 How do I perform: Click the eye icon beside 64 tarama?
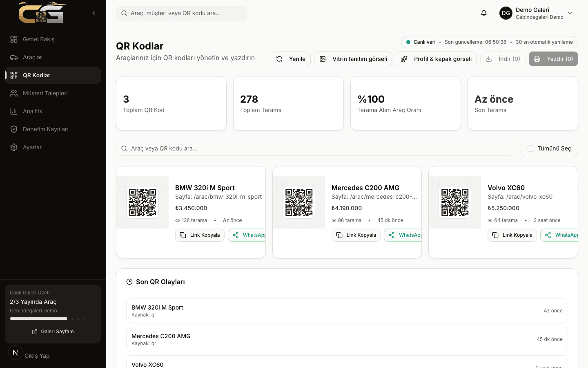point(490,220)
